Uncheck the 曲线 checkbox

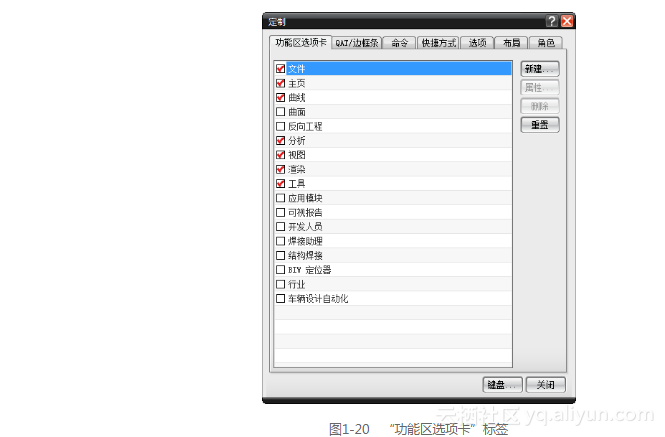[x=280, y=98]
